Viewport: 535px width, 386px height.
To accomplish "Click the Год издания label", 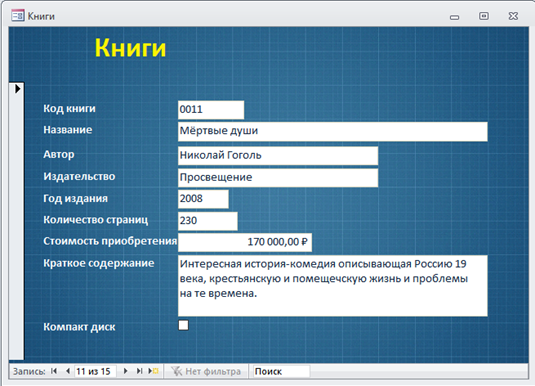I will 75,199.
